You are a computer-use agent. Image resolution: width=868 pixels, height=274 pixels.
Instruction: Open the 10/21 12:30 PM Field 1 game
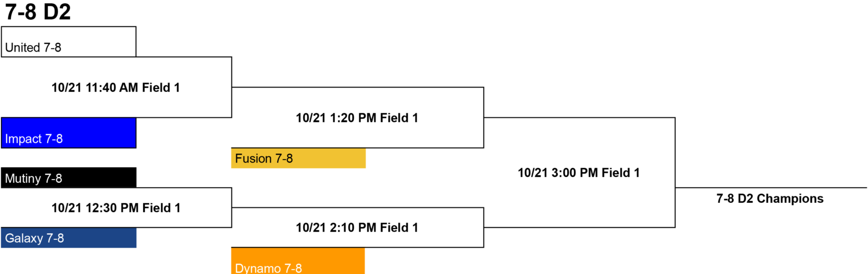116,208
